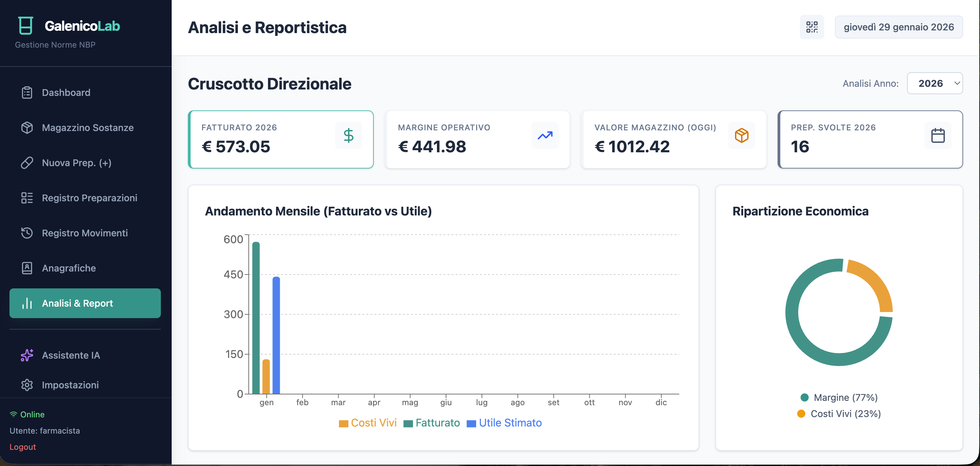Click the Logout link
Image resolution: width=980 pixels, height=466 pixels.
(22, 447)
